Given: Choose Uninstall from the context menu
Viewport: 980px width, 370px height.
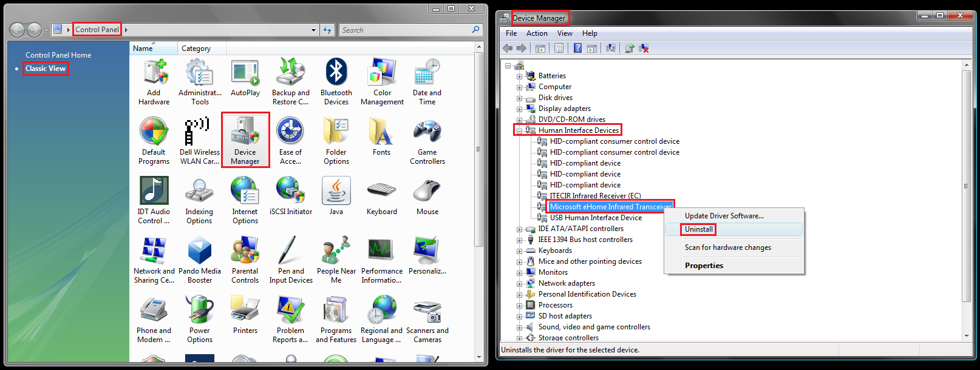Looking at the screenshot, I should [x=699, y=229].
